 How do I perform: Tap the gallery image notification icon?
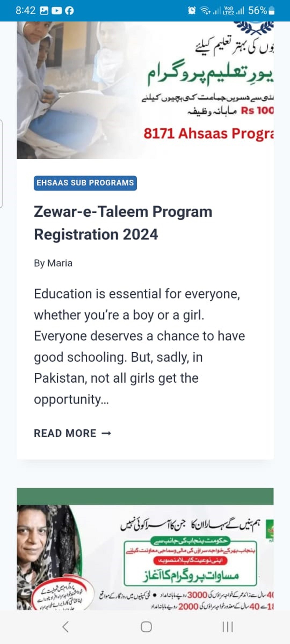pyautogui.click(x=44, y=11)
